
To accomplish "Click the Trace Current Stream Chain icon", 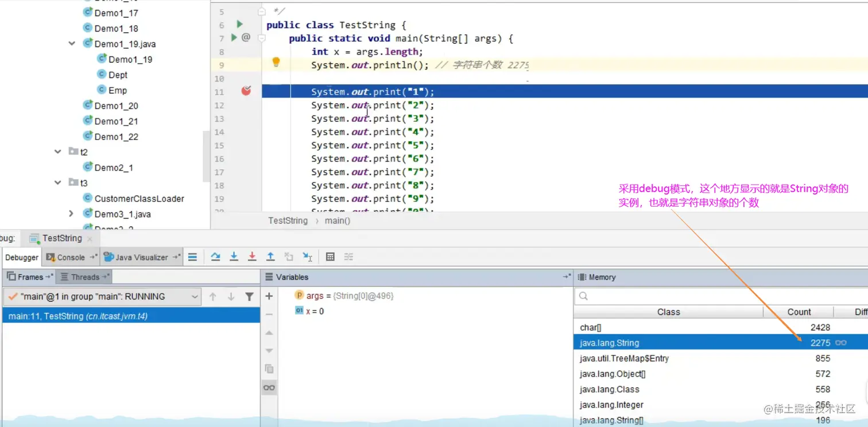I will 348,257.
